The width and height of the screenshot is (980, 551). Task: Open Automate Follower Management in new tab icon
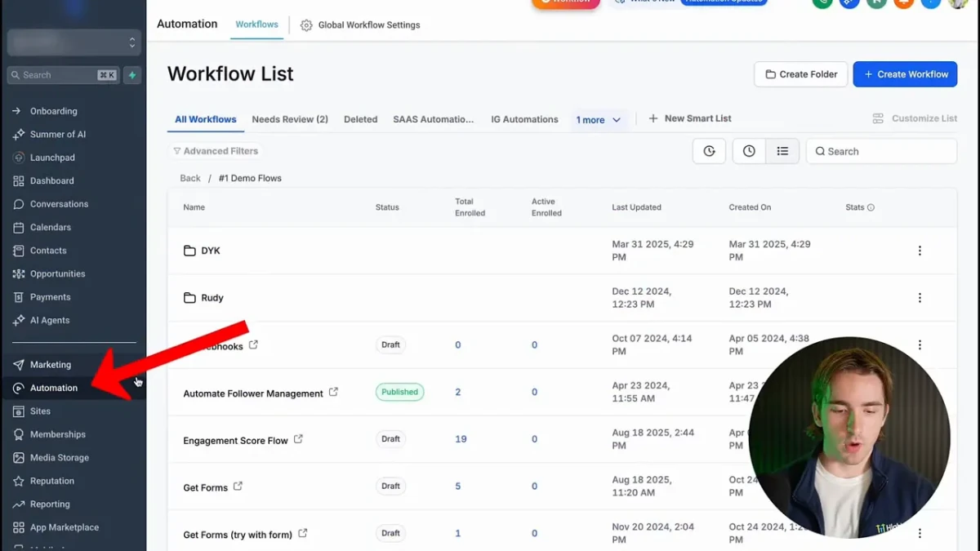333,393
